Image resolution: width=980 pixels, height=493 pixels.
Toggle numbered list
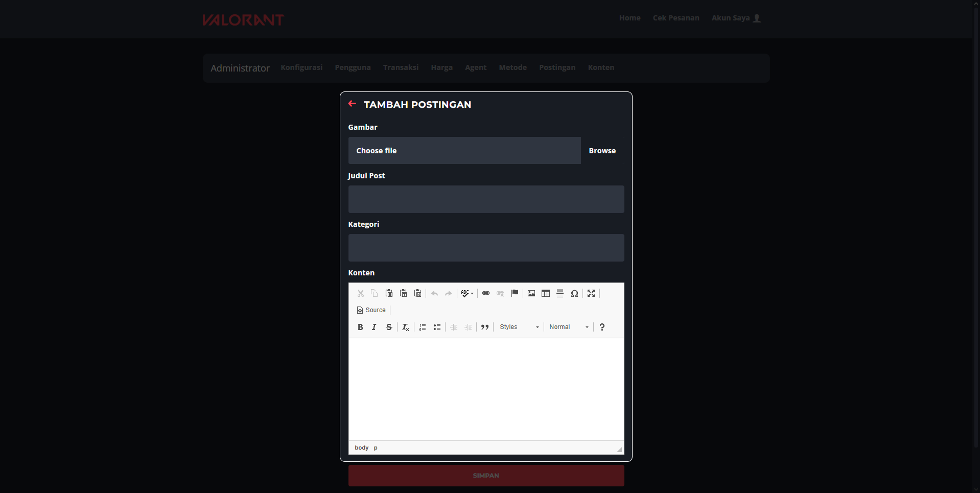(x=423, y=327)
